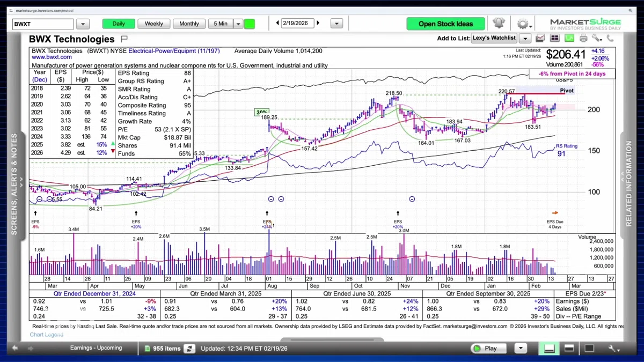This screenshot has width=644, height=362.
Task: Click the Pivot marker on the chart
Action: pos(567,91)
